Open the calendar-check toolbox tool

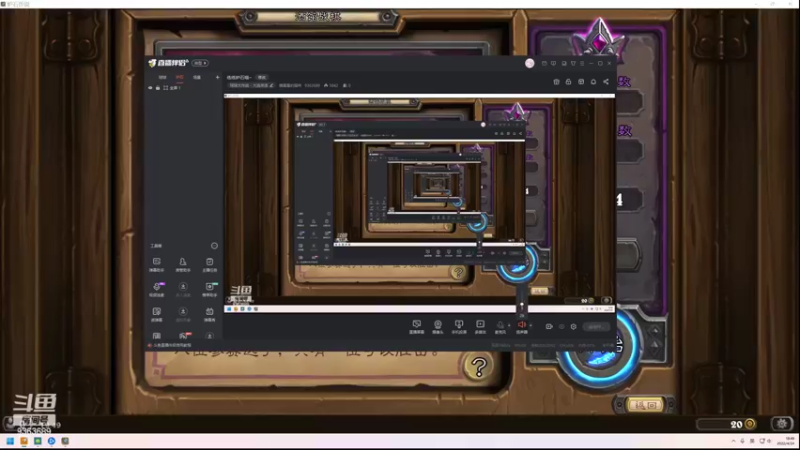pos(209,264)
